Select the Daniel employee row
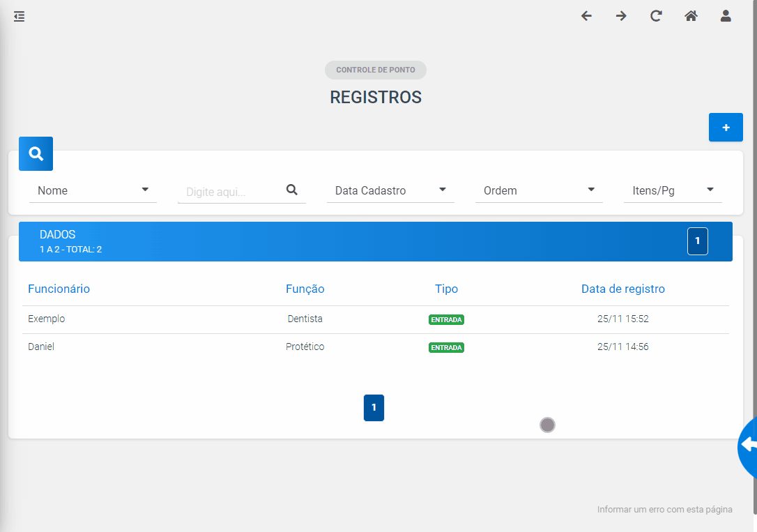Viewport: 757px width, 532px height. (x=376, y=347)
